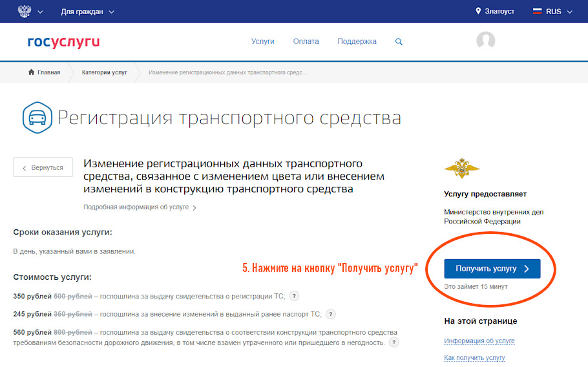
Task: Click the 'Сроки оказания услуги:' heading
Action: pyautogui.click(x=63, y=232)
